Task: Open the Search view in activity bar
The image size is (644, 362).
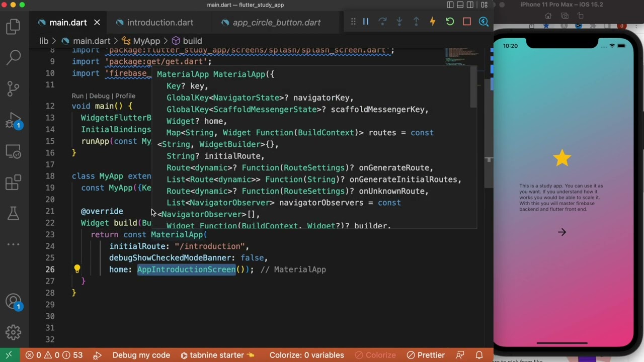Action: tap(14, 57)
